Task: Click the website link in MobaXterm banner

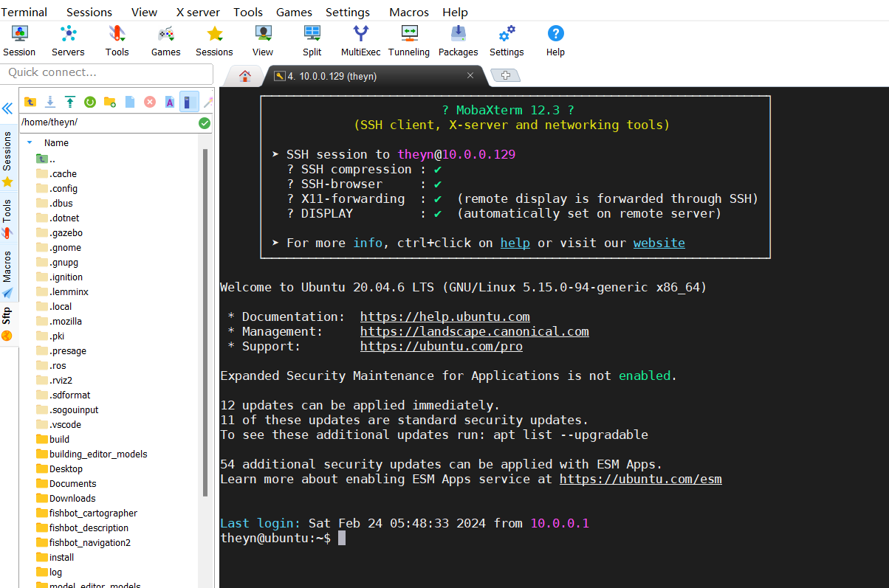Action: (x=659, y=243)
